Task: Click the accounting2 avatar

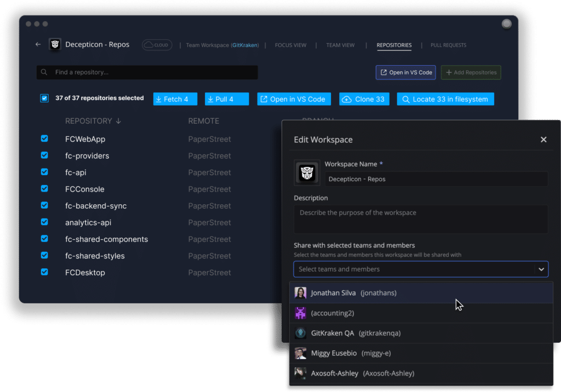Action: click(300, 313)
